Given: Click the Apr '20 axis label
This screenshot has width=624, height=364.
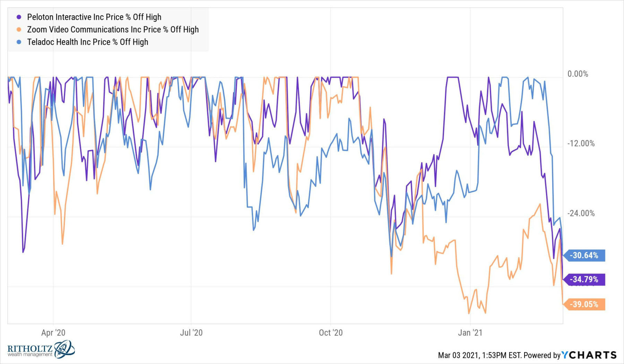Looking at the screenshot, I should pos(53,333).
